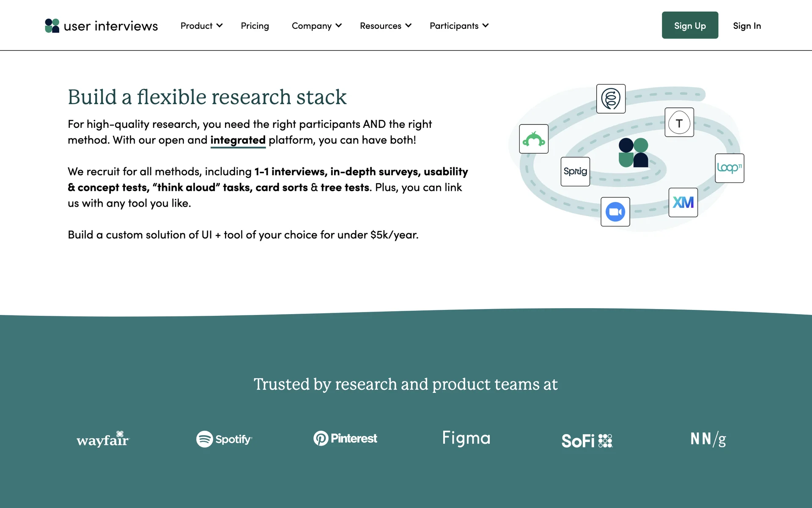Click the Spotify logo

(224, 439)
